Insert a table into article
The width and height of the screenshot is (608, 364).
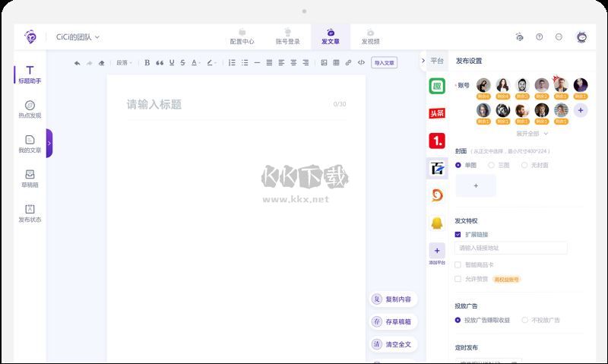pos(336,62)
